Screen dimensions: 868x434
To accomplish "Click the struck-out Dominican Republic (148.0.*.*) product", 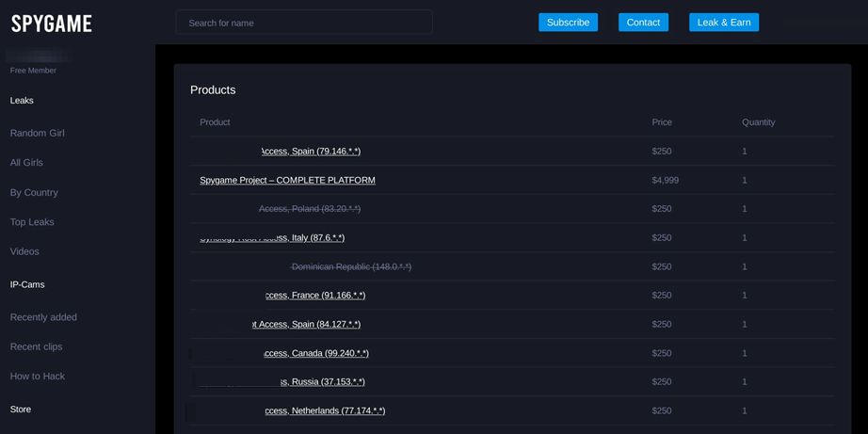I will (x=351, y=266).
